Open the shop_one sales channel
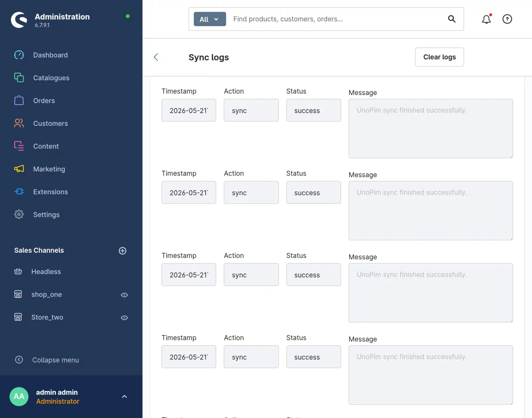The image size is (532, 418). (47, 294)
